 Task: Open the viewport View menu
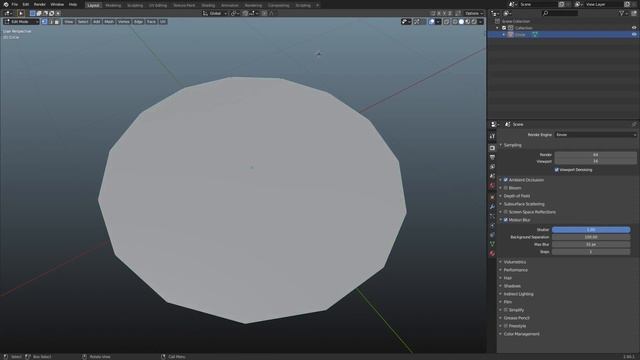click(69, 22)
